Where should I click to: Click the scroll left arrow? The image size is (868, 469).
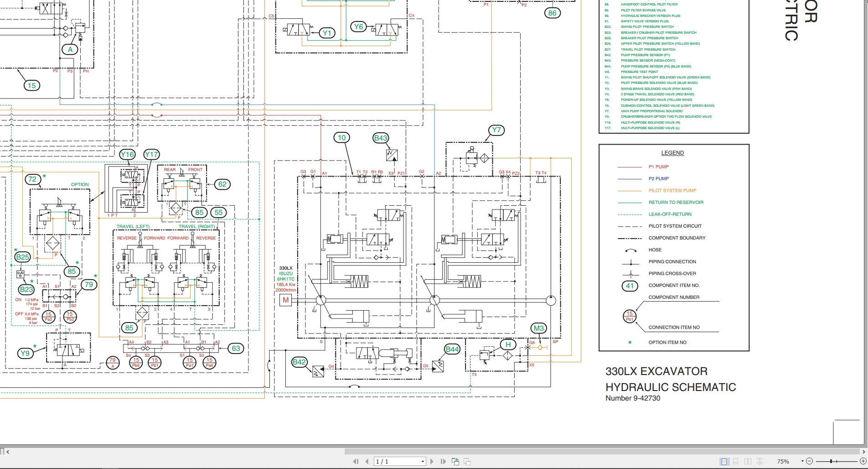click(x=8, y=452)
